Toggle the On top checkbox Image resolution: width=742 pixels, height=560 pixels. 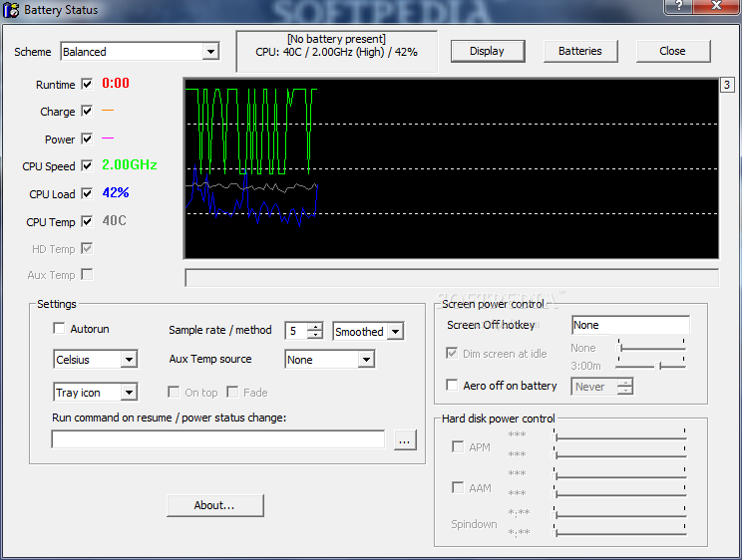[174, 392]
